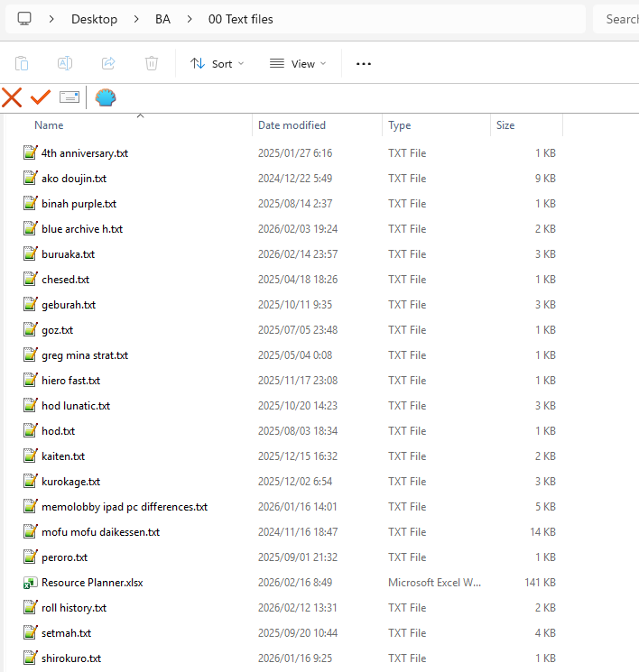Click the input box icon beside checkmark
Viewport: 639px width, 672px height.
[69, 97]
